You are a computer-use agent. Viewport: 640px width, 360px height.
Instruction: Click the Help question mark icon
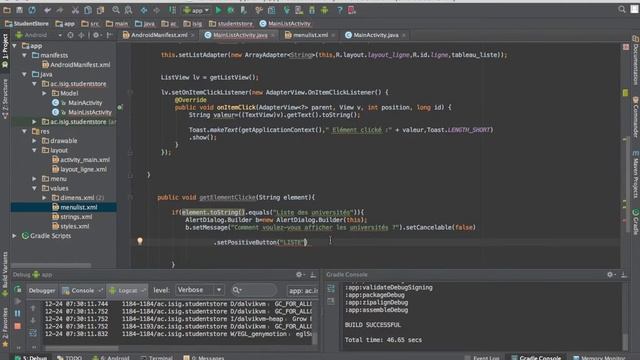tap(340, 10)
